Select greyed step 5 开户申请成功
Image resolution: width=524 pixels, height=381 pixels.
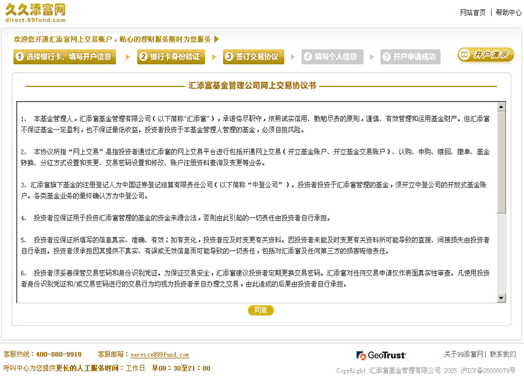(x=410, y=56)
